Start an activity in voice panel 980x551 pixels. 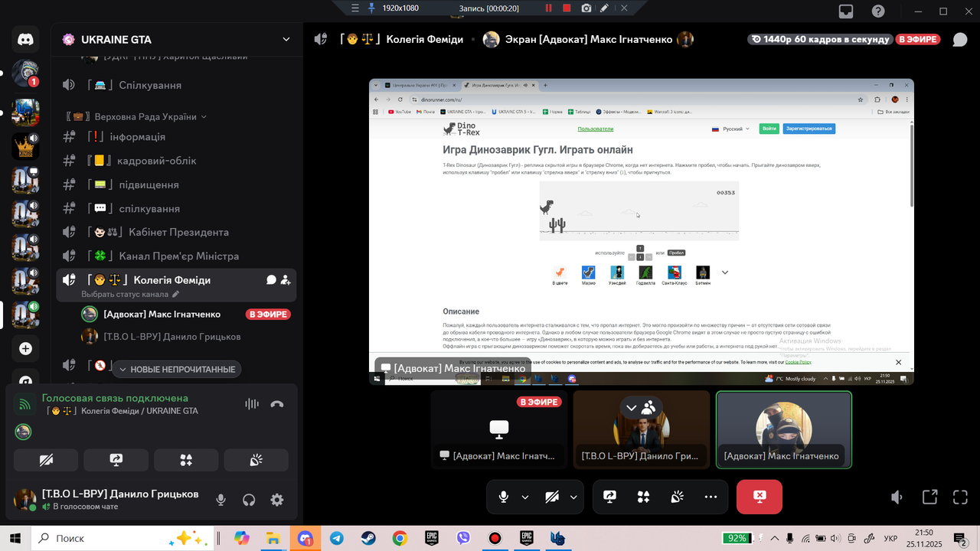(186, 460)
